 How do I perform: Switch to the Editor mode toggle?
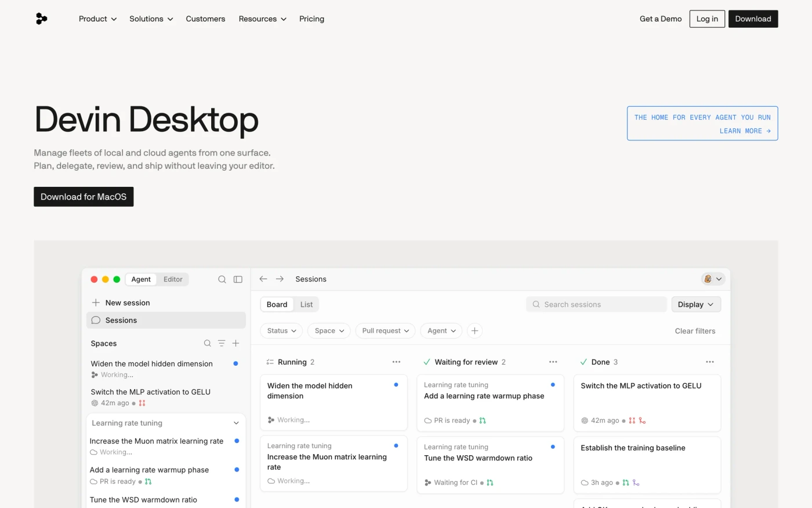click(x=173, y=279)
